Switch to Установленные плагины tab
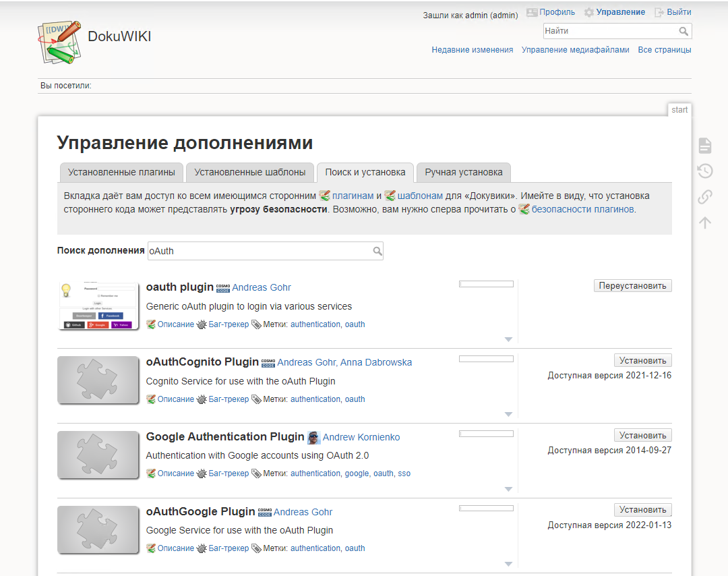Viewport: 728px width, 576px height. (x=121, y=173)
